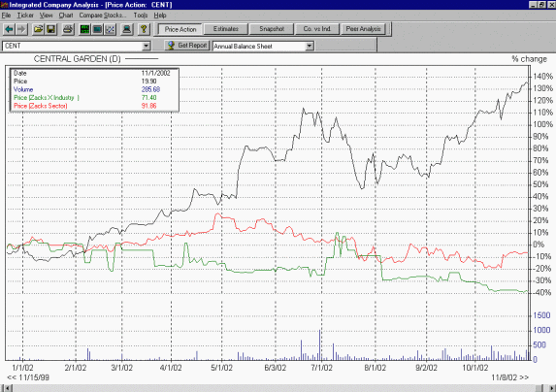Click the 7/1/02 date axis label
The image size is (556, 392).
click(321, 368)
